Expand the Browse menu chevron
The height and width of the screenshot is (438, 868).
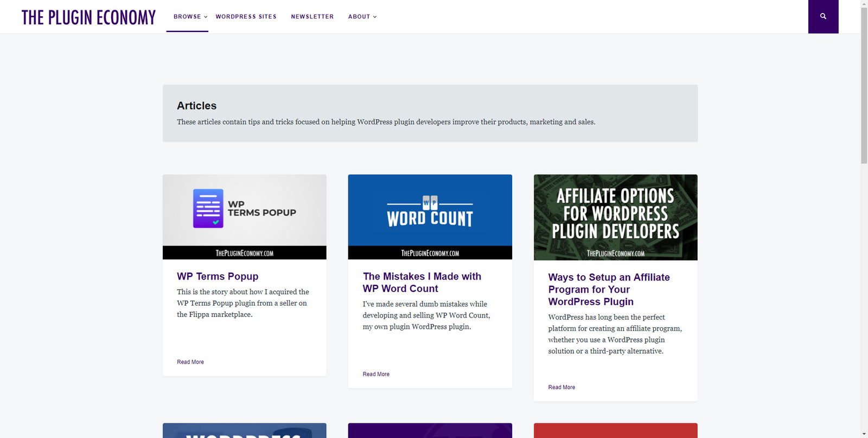[206, 17]
